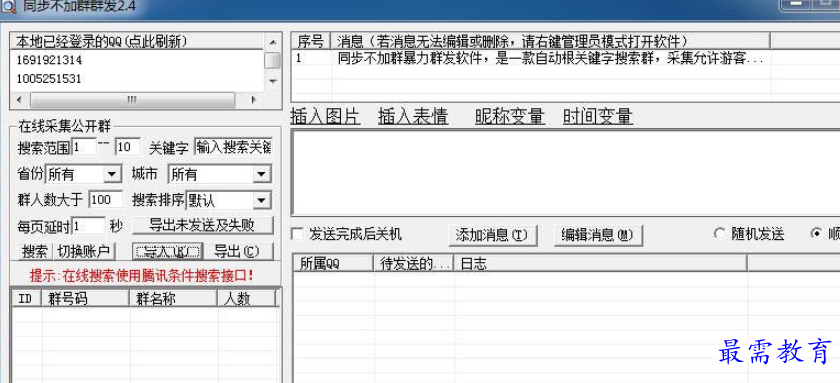
Task: Click the 人数 column header
Action: click(248, 298)
